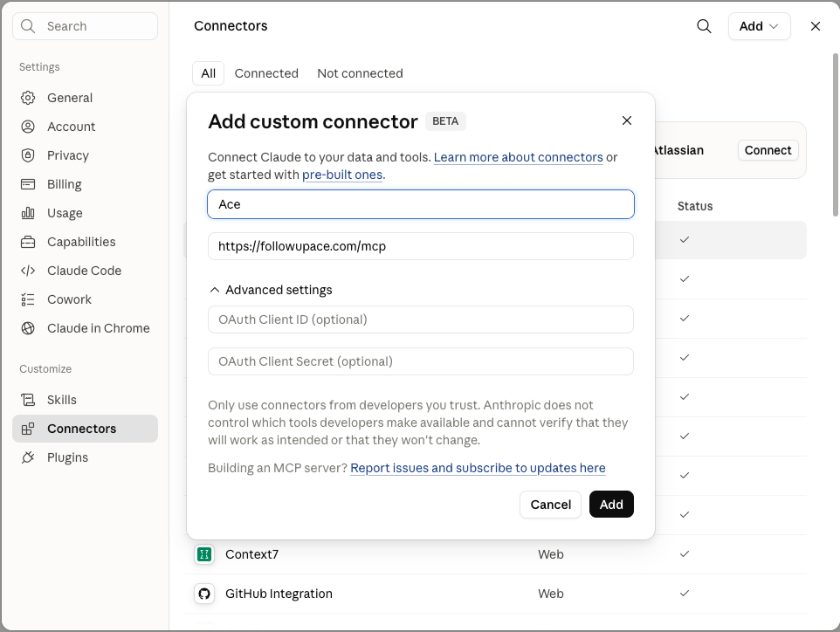Click the Privacy shield icon

tap(28, 155)
